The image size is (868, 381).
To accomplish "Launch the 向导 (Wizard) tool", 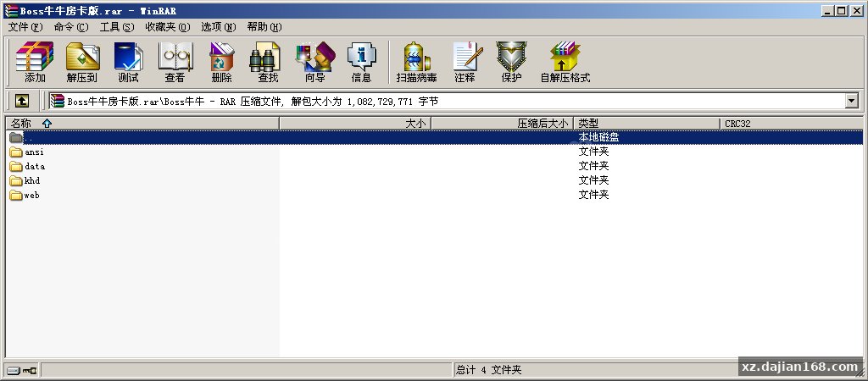I will click(315, 62).
